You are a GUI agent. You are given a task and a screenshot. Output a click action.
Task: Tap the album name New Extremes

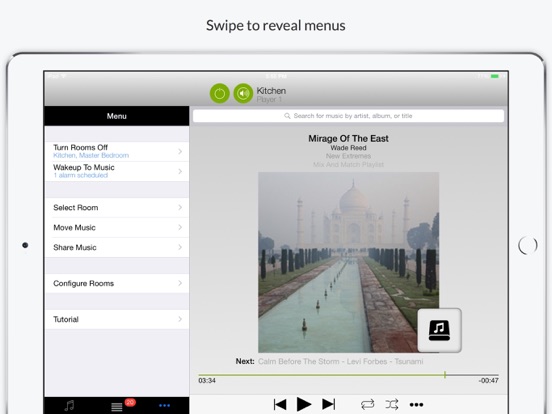[349, 156]
